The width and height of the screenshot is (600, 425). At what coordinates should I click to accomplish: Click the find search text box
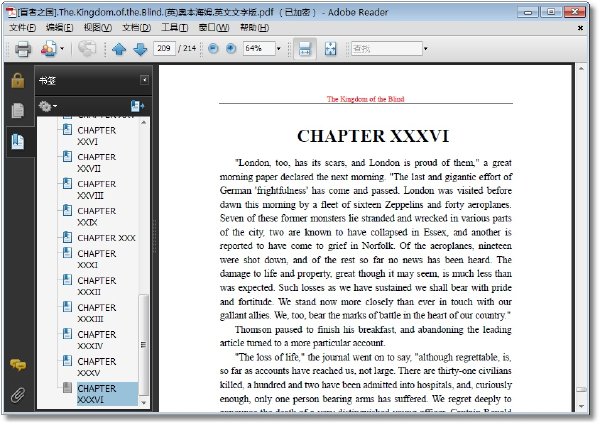click(x=386, y=49)
